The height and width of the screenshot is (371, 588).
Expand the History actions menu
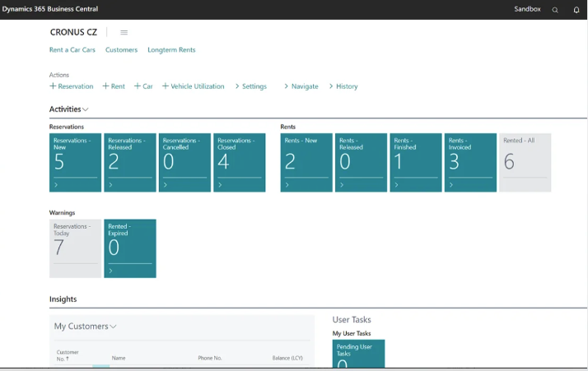coord(343,86)
